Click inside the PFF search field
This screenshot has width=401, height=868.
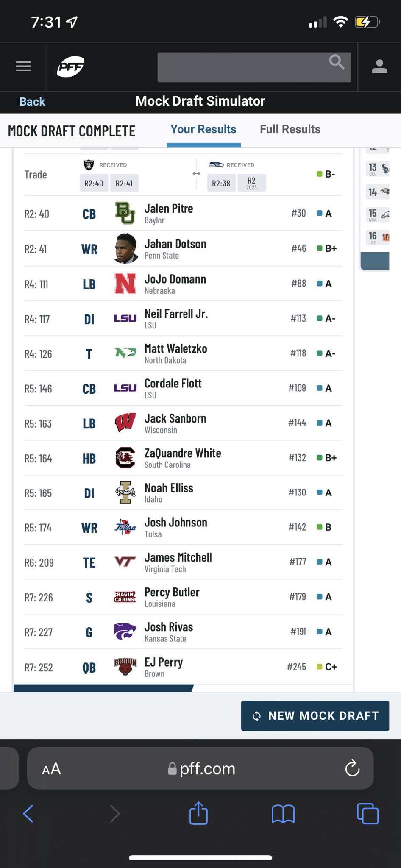(x=254, y=67)
